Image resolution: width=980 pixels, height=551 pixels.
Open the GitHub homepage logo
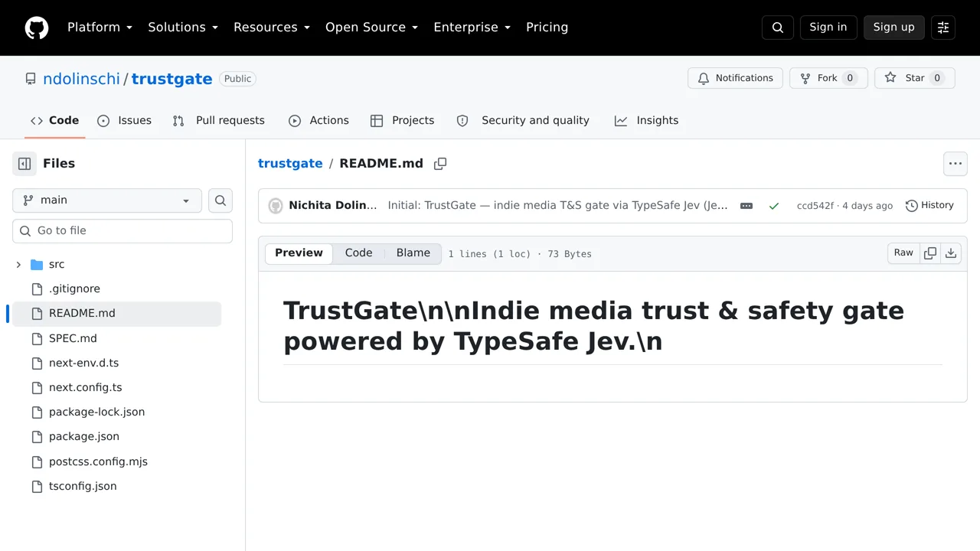[x=37, y=28]
